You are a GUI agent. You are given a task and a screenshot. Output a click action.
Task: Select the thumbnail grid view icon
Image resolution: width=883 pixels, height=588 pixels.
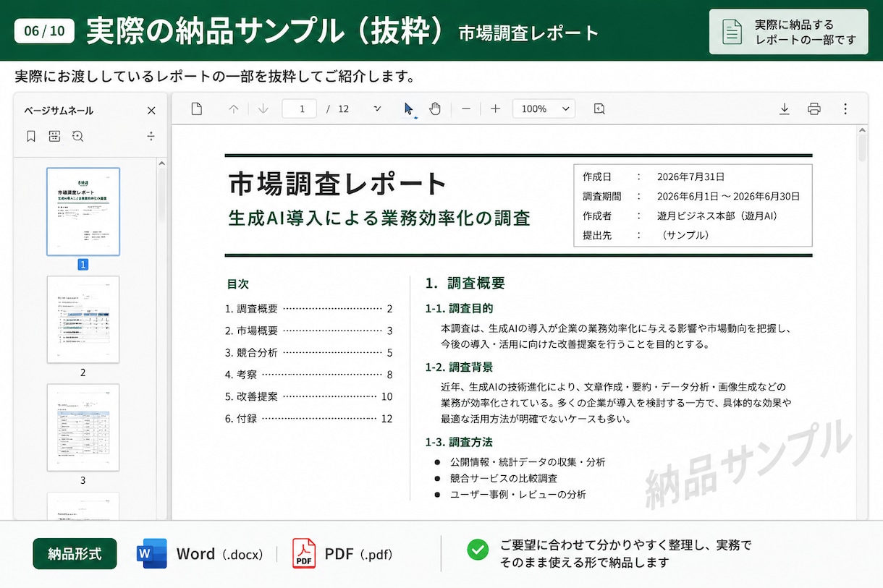point(54,136)
